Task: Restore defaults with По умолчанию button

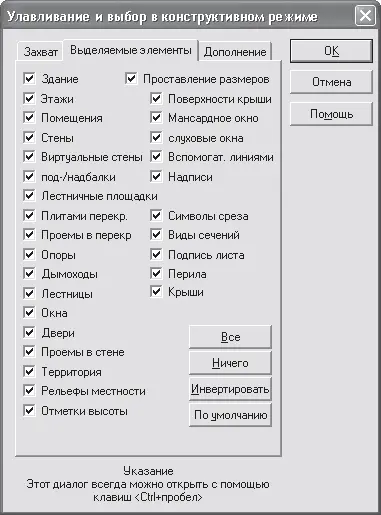Action: pyautogui.click(x=230, y=415)
